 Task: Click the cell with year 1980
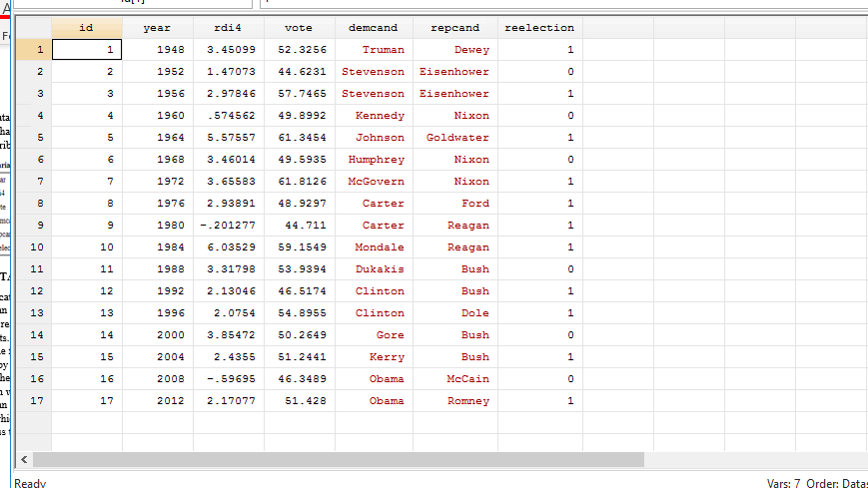click(x=158, y=226)
